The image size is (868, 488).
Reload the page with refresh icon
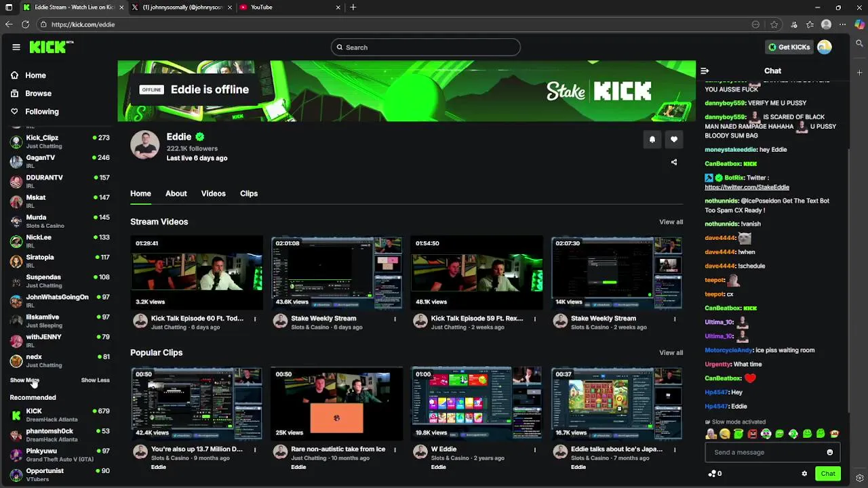[x=25, y=24]
